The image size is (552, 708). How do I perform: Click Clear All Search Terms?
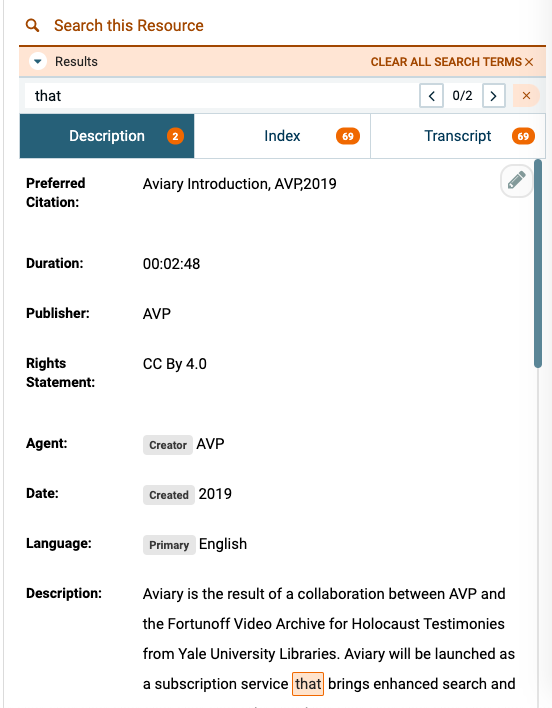[452, 62]
